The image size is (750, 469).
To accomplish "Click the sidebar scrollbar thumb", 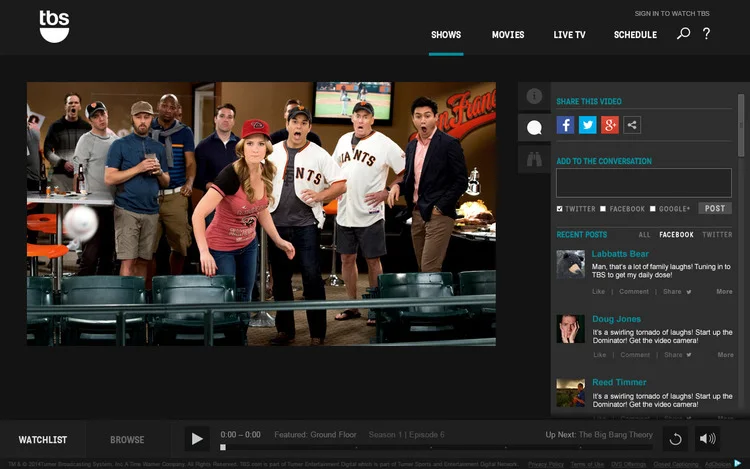I will 741,125.
